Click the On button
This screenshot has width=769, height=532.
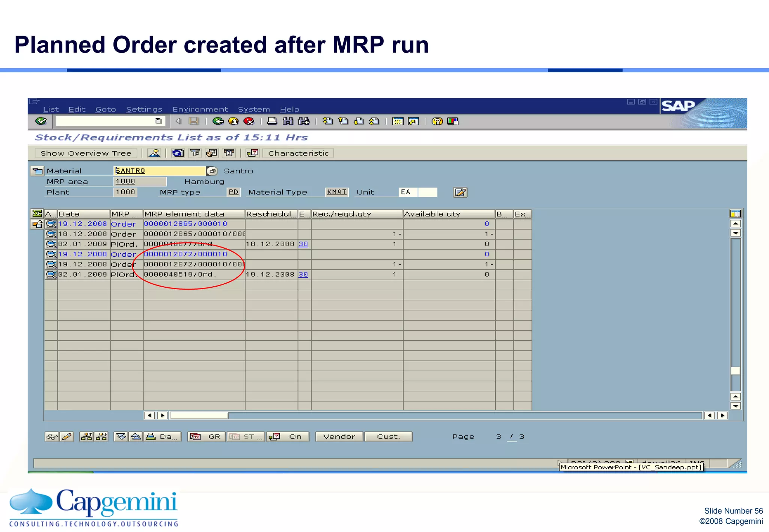pyautogui.click(x=288, y=437)
